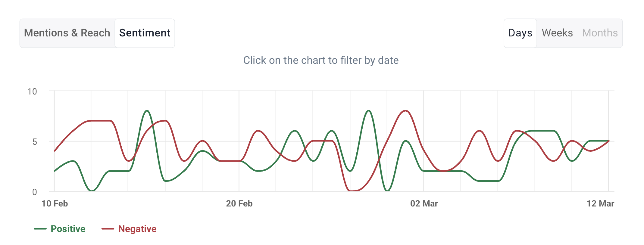Viewport: 644px width, 245px height.
Task: Click the y-axis label 0
Action: (35, 192)
